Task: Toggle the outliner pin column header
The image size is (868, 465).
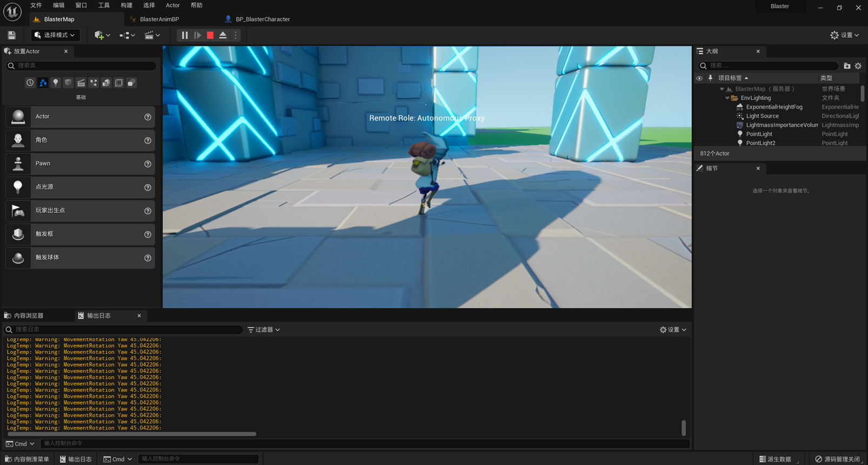Action: tap(710, 78)
